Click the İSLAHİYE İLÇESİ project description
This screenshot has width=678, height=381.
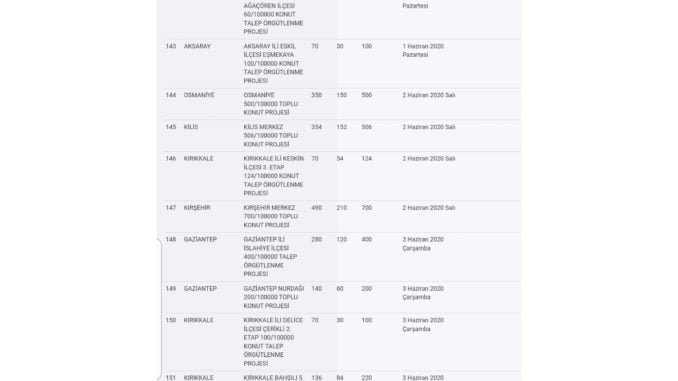coord(270,257)
